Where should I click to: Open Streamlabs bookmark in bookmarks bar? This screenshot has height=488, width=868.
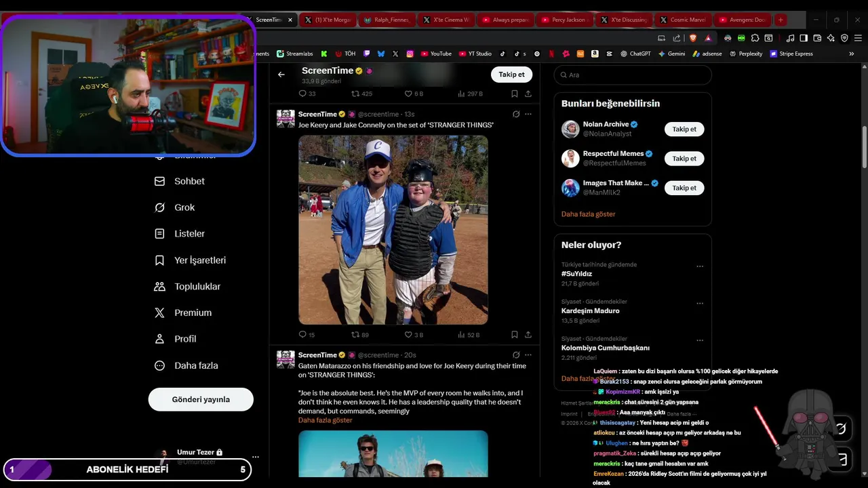(294, 54)
